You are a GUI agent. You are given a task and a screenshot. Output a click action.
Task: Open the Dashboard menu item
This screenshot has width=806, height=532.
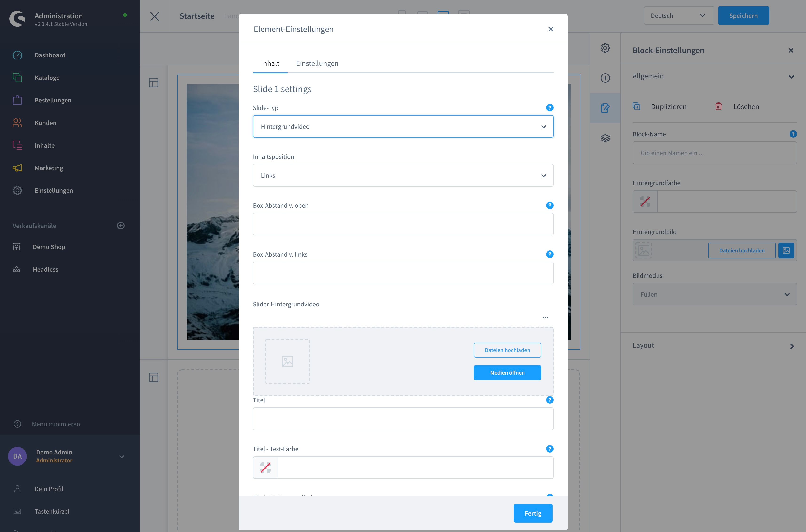(50, 55)
